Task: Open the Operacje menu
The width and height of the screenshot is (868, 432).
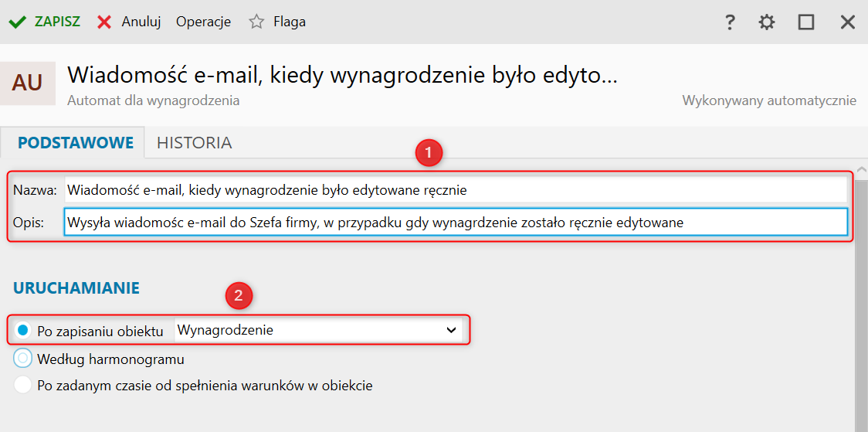Action: (x=203, y=22)
